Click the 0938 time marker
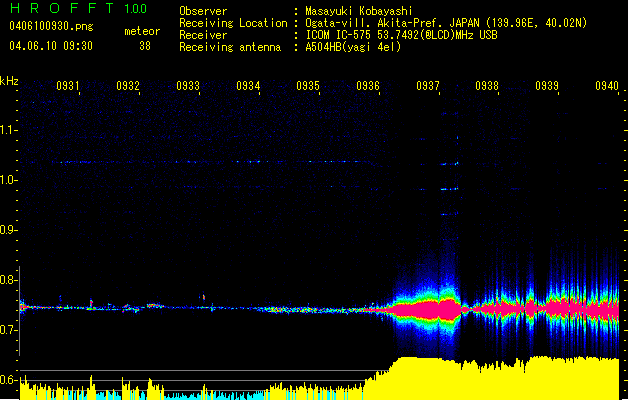This screenshot has width=629, height=400. click(x=487, y=86)
